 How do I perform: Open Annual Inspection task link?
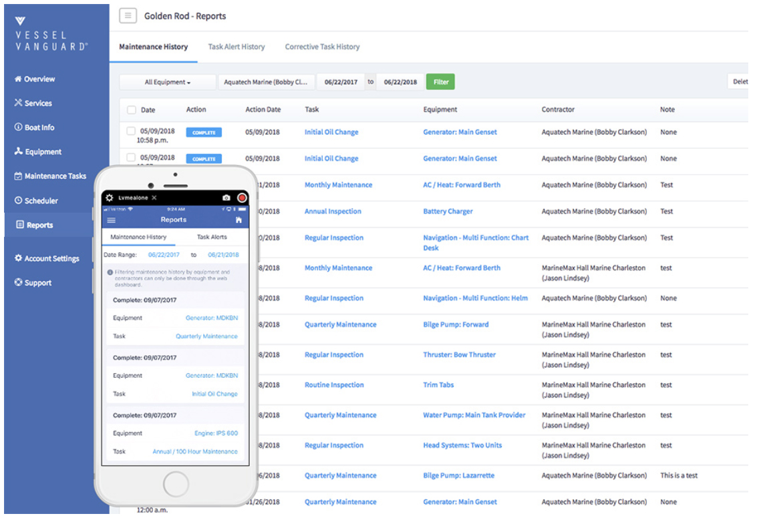click(x=333, y=211)
